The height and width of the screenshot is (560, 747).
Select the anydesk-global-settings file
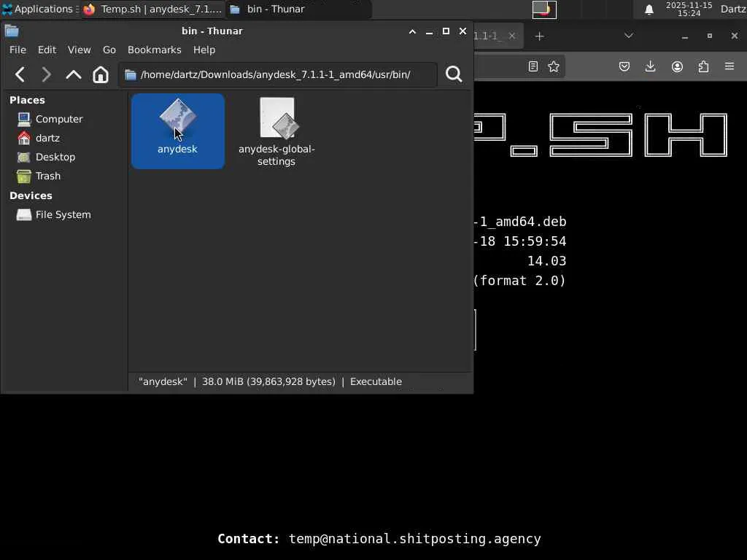point(276,132)
